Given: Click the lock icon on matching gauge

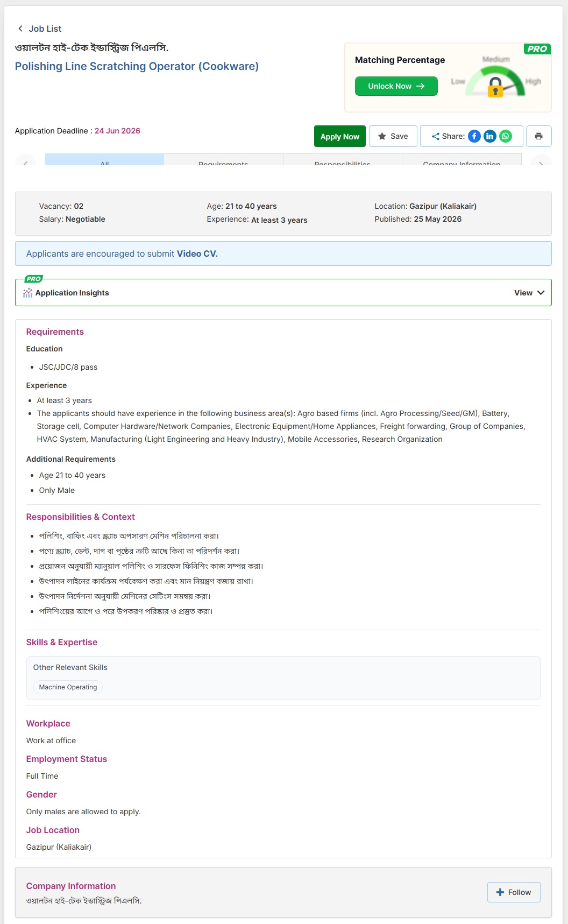Looking at the screenshot, I should (x=495, y=87).
